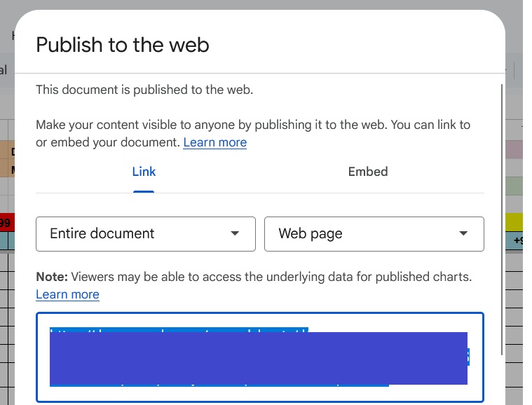Click the published status message text
This screenshot has height=405, width=532.
click(144, 90)
